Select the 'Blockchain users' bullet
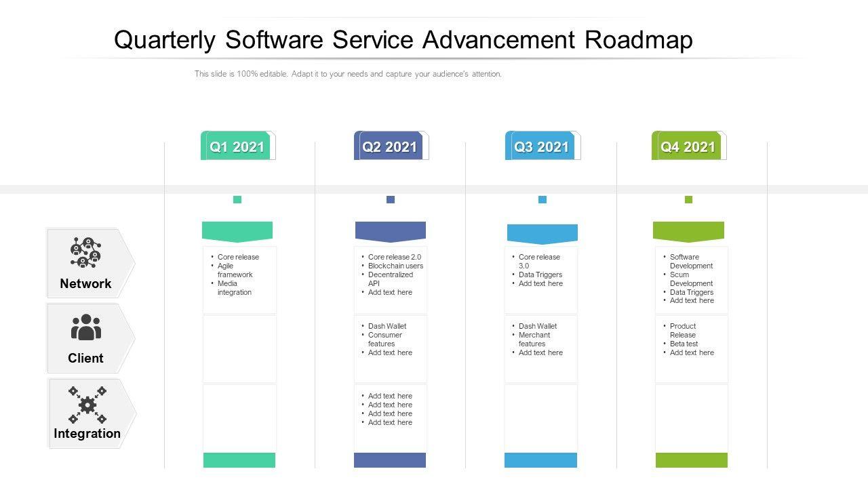The width and height of the screenshot is (868, 488). [395, 266]
